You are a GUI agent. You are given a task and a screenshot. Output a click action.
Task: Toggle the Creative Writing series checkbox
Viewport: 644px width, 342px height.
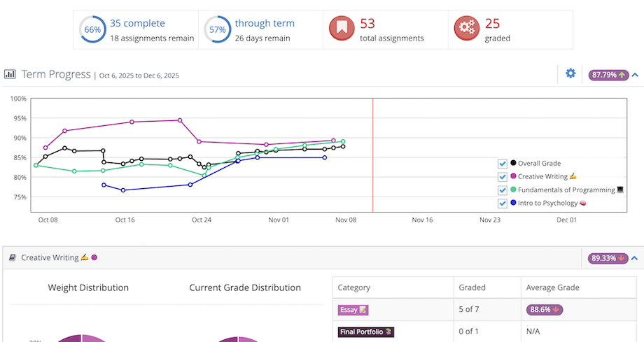pos(502,177)
